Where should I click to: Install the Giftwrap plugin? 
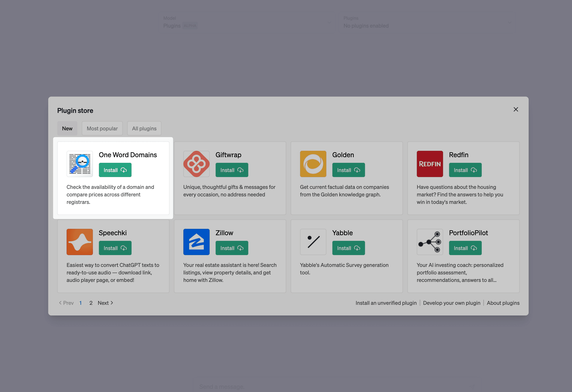(232, 170)
